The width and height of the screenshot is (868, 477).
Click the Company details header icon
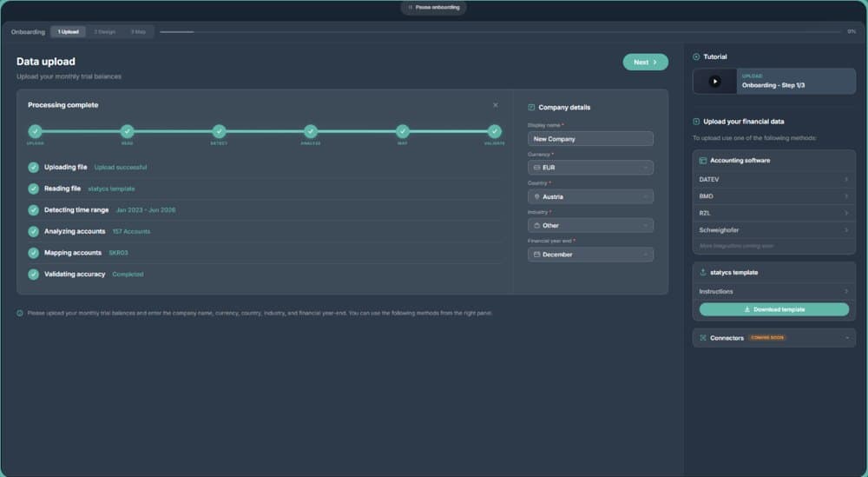click(x=531, y=108)
